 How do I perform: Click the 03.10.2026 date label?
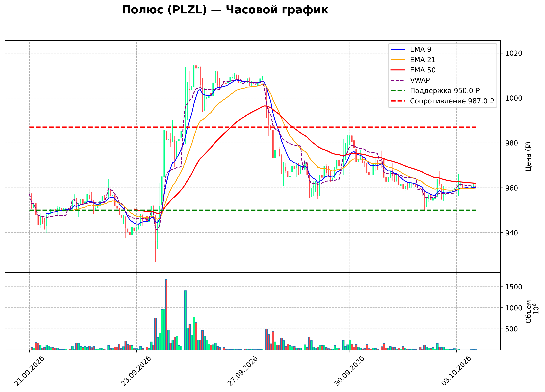tap(456, 371)
